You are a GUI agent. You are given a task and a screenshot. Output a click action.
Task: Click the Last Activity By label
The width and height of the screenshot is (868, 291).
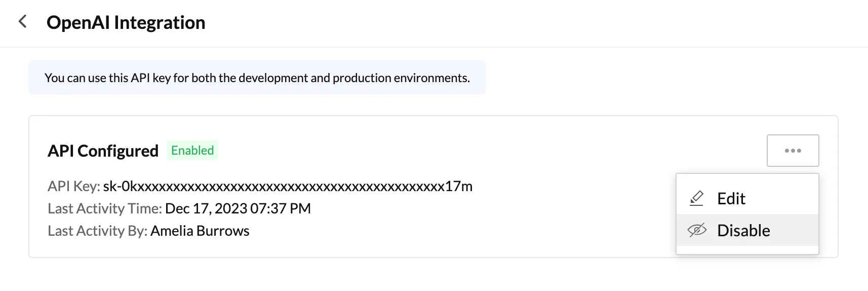(97, 231)
